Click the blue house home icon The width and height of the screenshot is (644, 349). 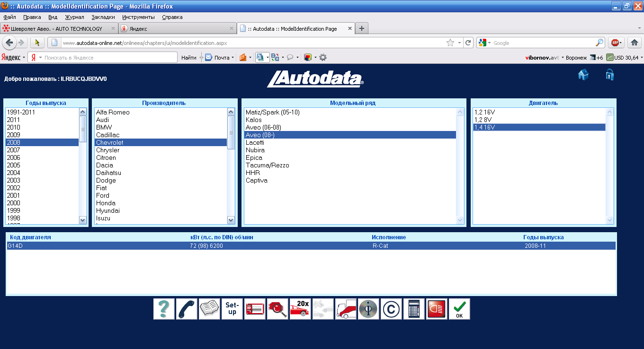coord(583,75)
